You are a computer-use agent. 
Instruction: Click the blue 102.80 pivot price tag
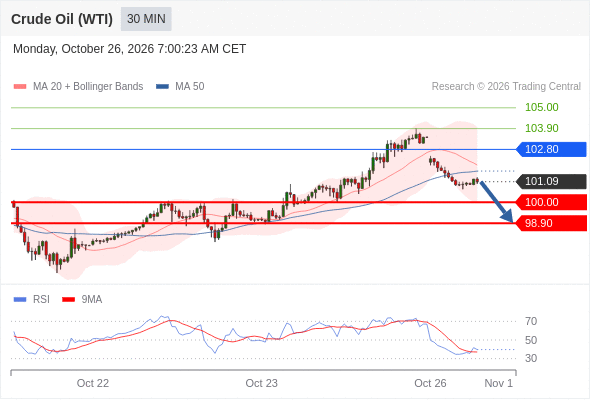[x=551, y=149]
